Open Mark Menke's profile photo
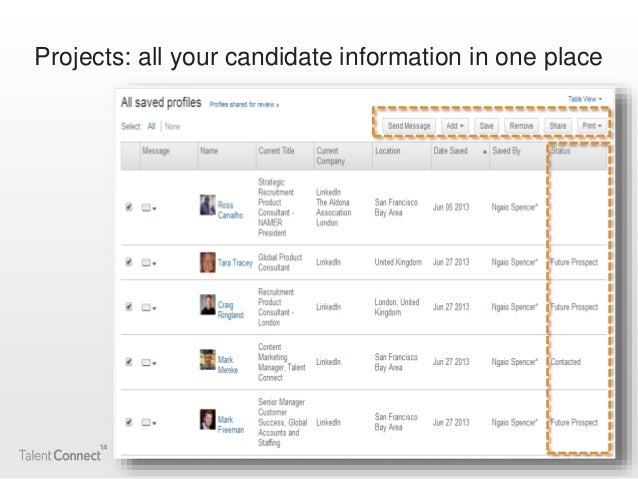This screenshot has width=638, height=479. (x=207, y=361)
